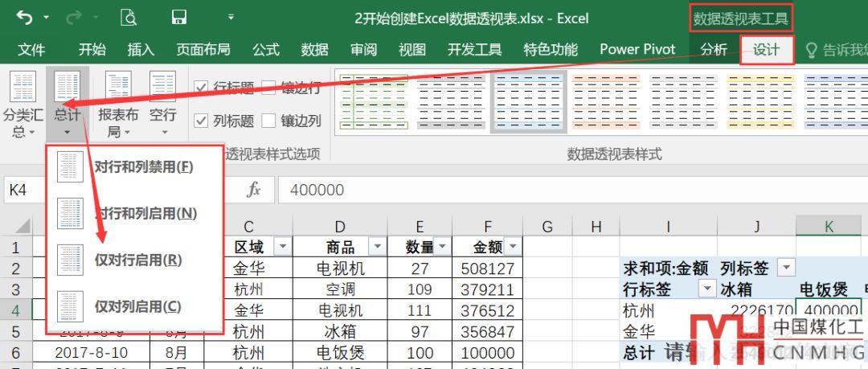
Task: Select the 设计 tab
Action: coord(766,50)
